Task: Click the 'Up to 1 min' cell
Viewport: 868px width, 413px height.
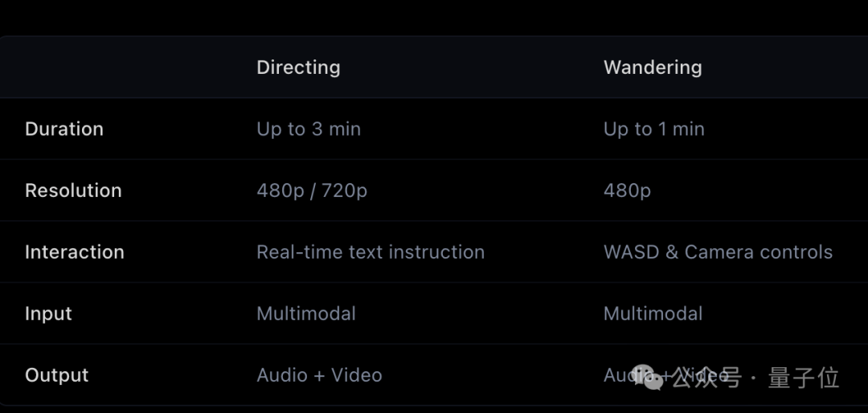Action: (653, 129)
